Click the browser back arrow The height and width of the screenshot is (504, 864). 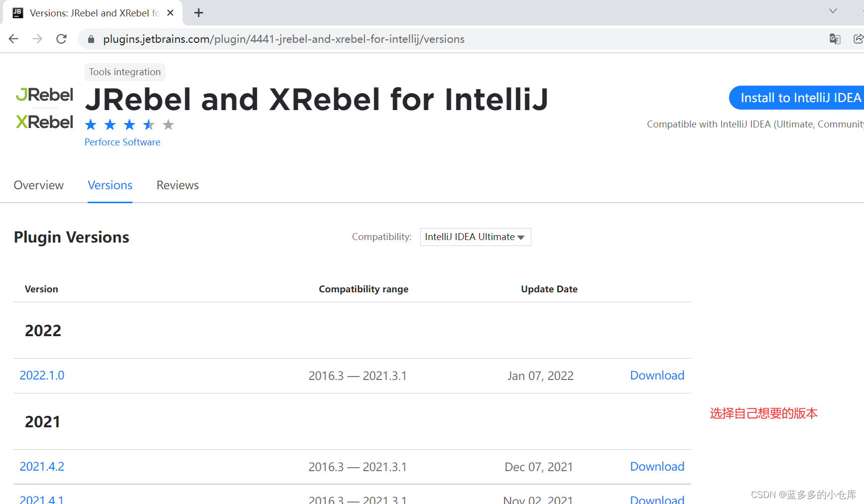click(13, 39)
